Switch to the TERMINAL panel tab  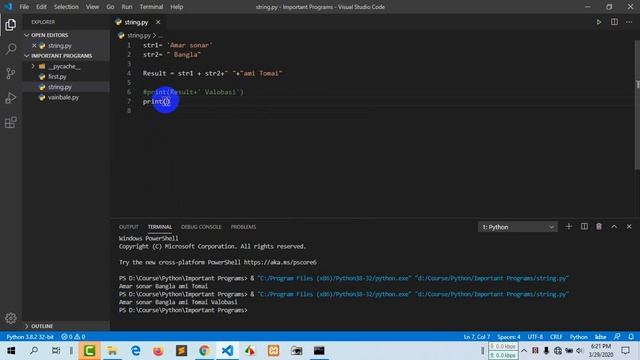pos(160,227)
